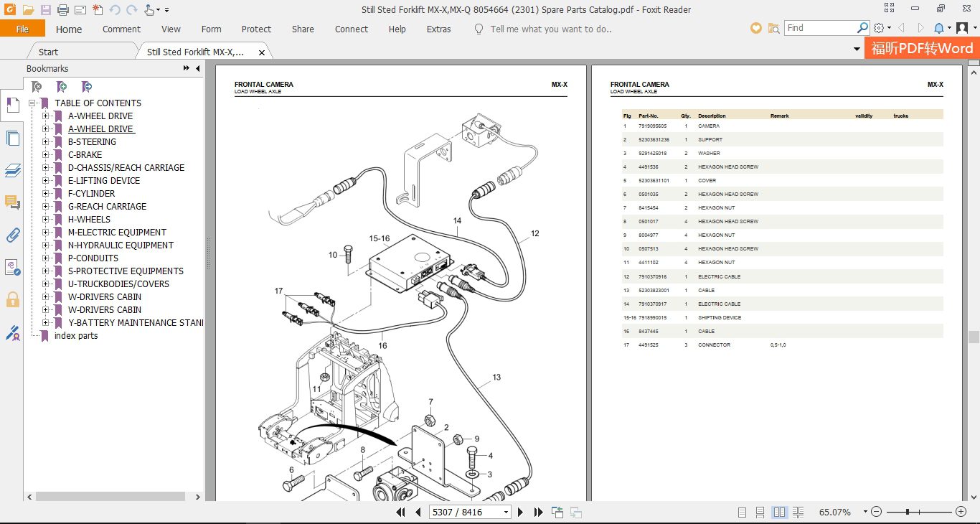Click the Save icon in quick toolbar
This screenshot has height=524, width=980.
45,10
